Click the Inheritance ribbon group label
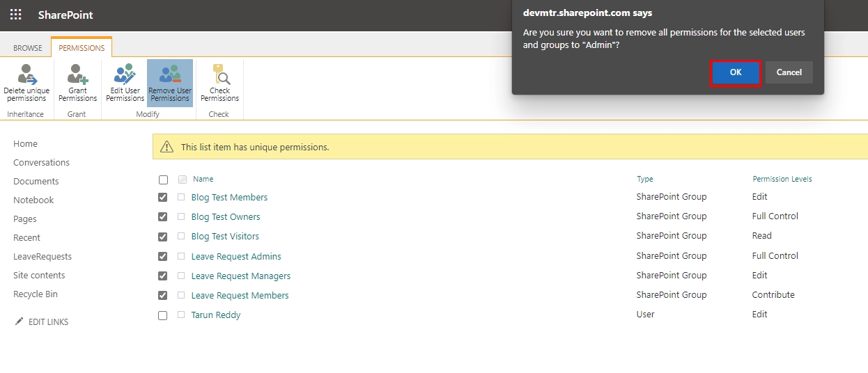The height and width of the screenshot is (373, 868). 26,114
